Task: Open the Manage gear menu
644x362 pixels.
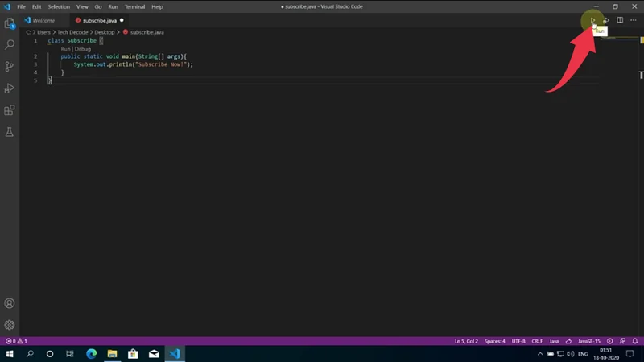Action: click(10, 325)
